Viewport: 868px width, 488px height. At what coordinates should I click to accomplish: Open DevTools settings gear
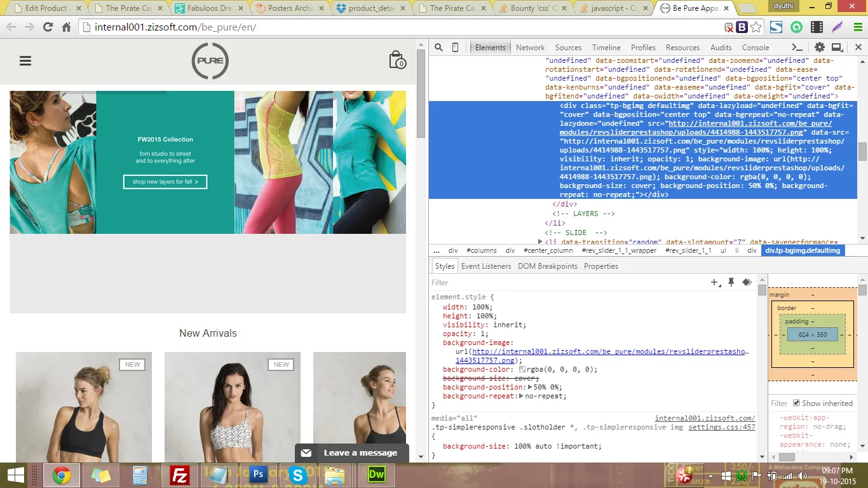820,47
